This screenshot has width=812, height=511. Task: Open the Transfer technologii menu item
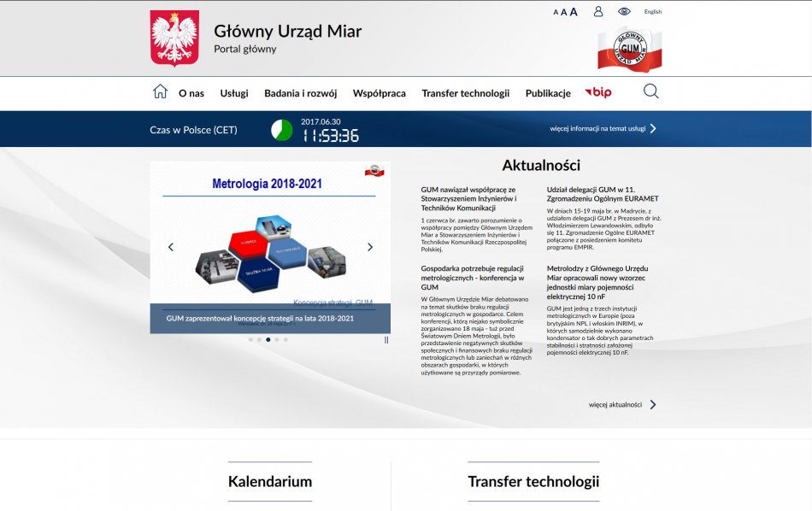point(465,93)
